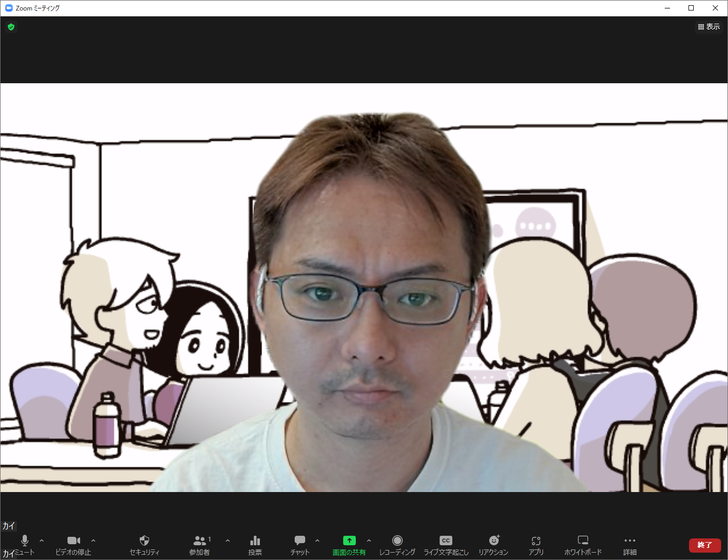Viewport: 728px width, 560px height.
Task: Stop the video camera
Action: click(73, 544)
